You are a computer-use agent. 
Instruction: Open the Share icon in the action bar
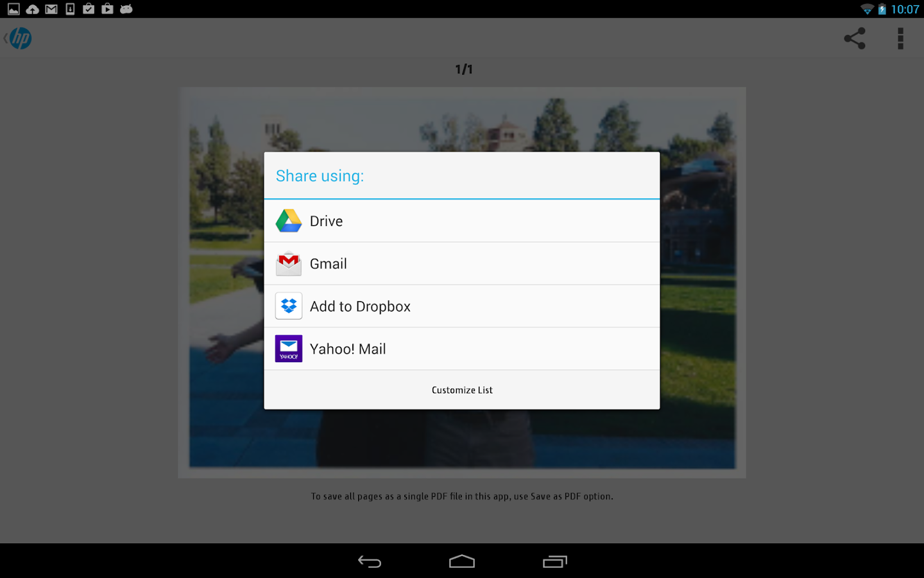coord(854,39)
